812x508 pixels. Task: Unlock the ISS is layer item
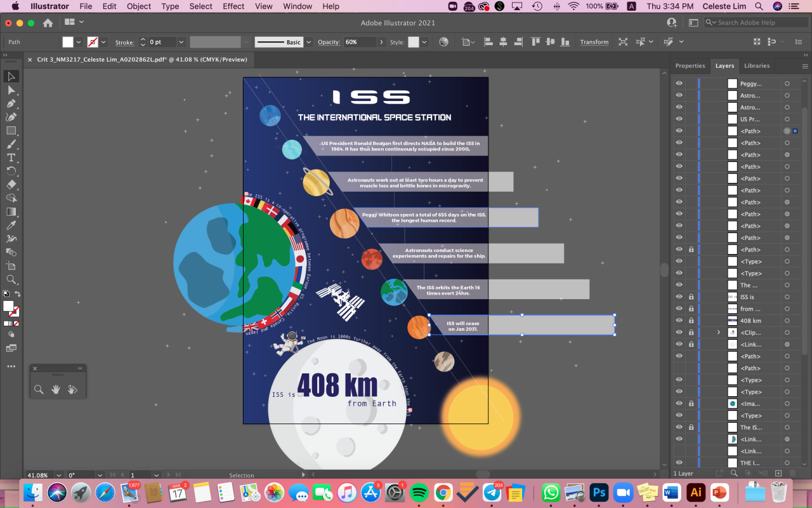[691, 297]
